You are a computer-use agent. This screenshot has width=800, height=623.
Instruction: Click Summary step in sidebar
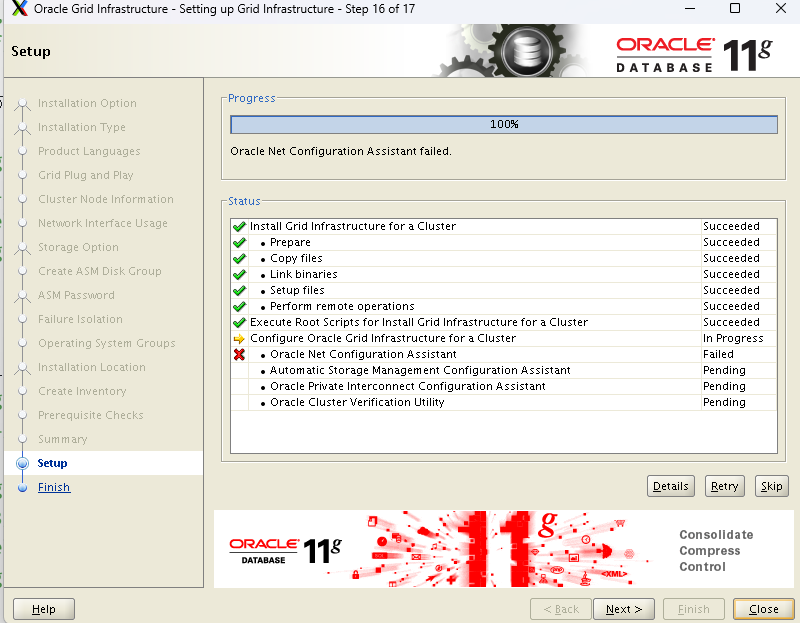pos(63,439)
